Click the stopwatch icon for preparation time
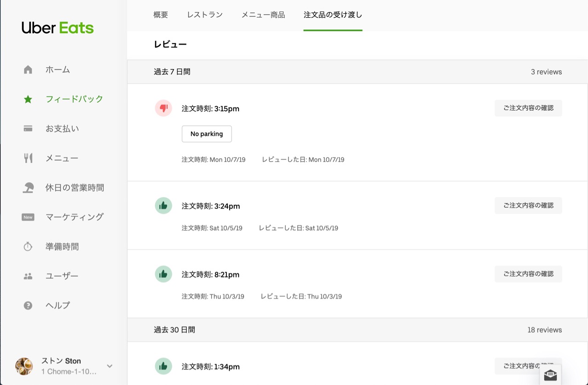 point(28,247)
